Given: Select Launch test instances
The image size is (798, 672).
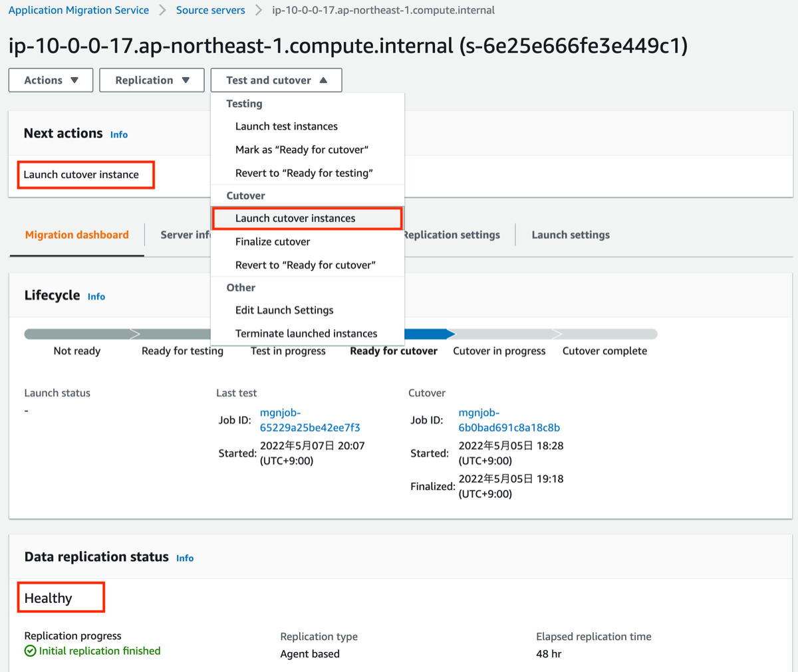Looking at the screenshot, I should 286,126.
